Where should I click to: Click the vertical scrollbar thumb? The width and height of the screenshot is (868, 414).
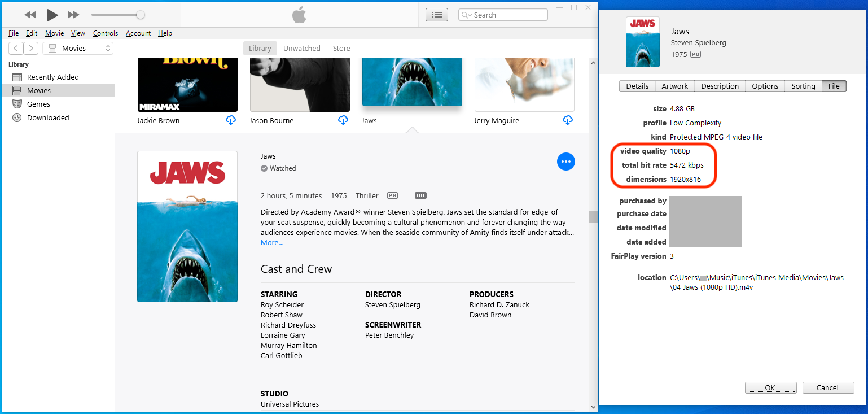point(593,217)
